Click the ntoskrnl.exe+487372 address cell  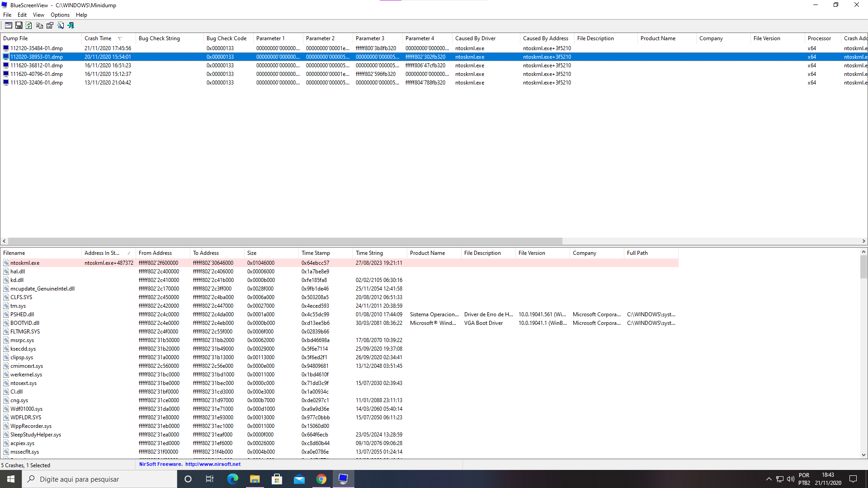coord(109,263)
